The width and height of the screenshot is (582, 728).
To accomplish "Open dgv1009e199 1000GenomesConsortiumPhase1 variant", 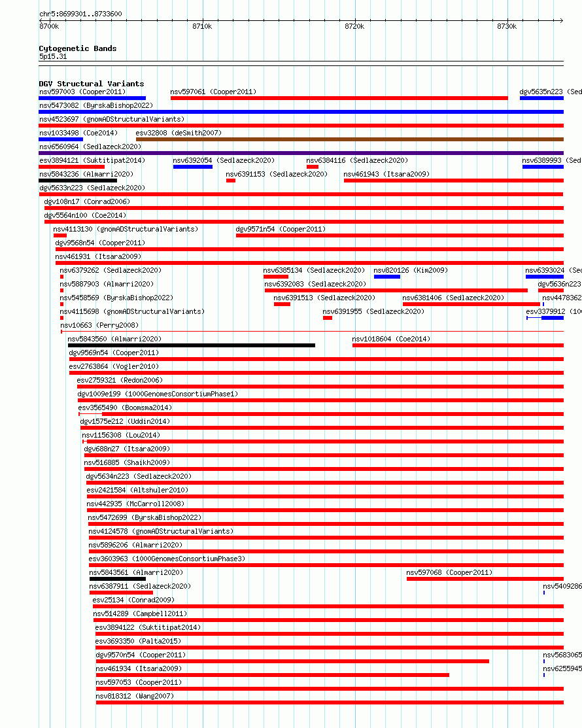I will (158, 394).
